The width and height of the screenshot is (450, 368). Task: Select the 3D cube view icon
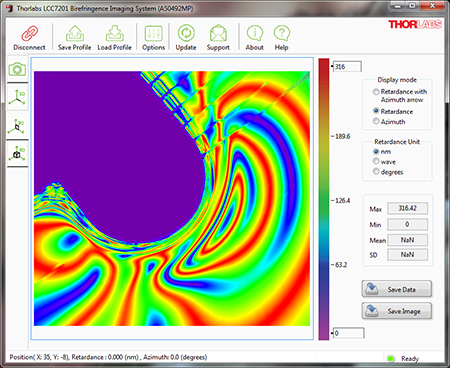point(17,153)
